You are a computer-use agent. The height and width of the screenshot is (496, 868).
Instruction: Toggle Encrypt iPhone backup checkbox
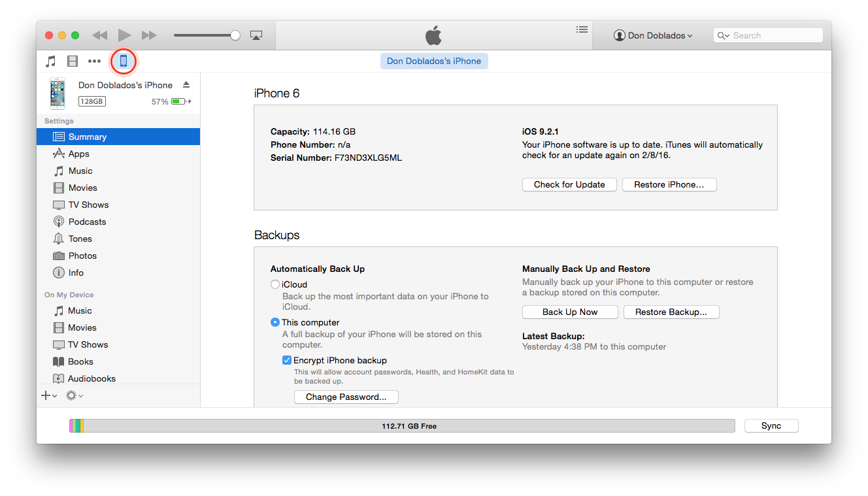point(287,360)
